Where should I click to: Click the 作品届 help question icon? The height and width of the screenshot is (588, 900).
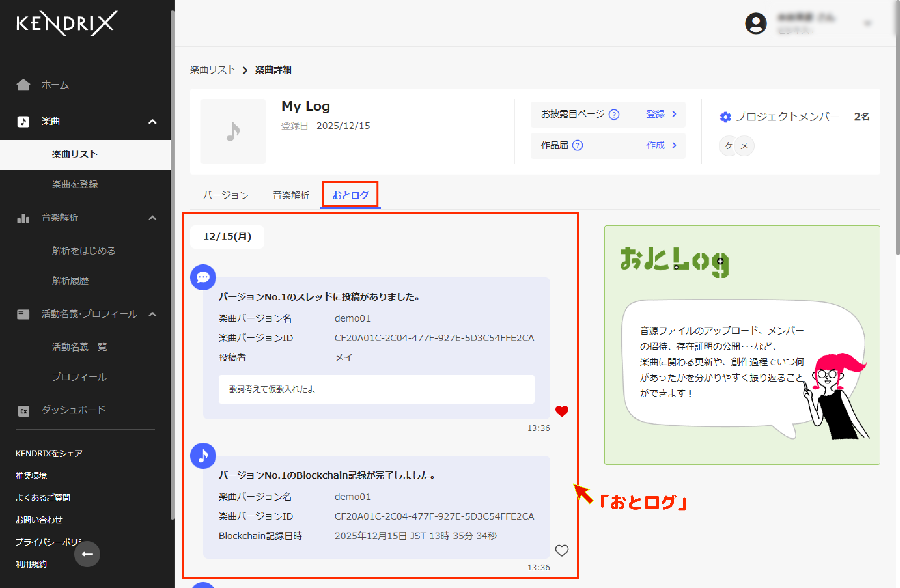click(577, 145)
